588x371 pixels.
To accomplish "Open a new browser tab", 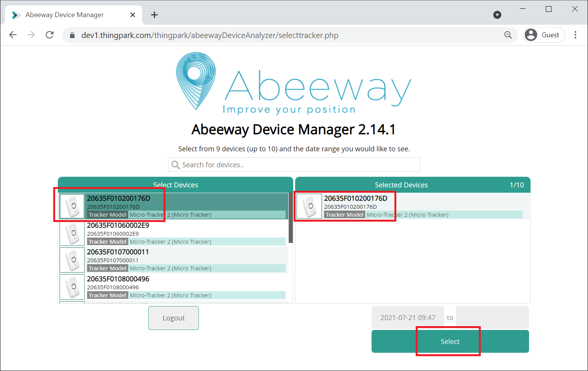I will tap(154, 15).
